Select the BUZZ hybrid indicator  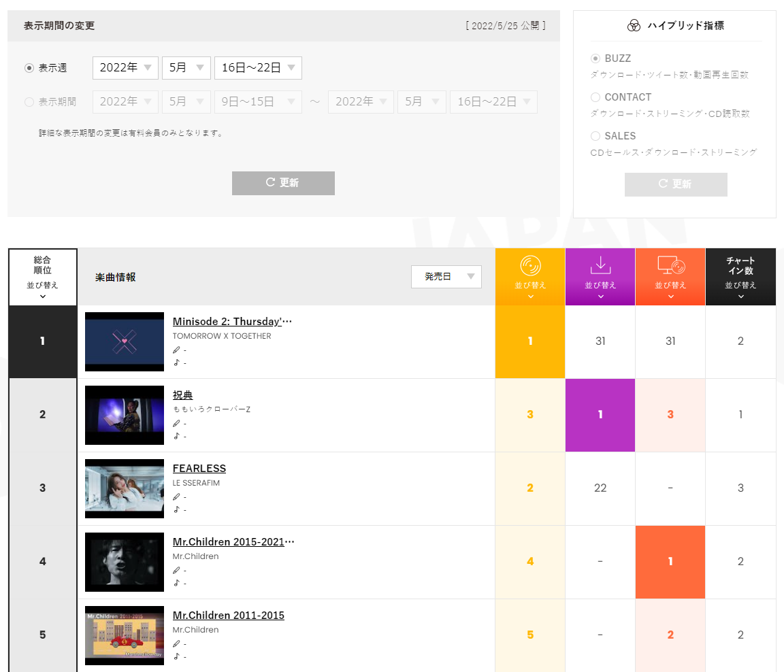pos(595,58)
